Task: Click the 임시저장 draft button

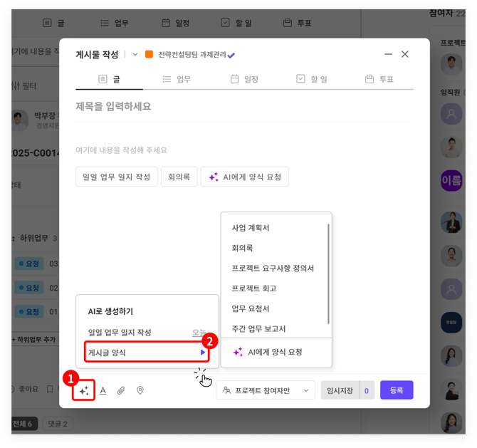Action: point(339,390)
